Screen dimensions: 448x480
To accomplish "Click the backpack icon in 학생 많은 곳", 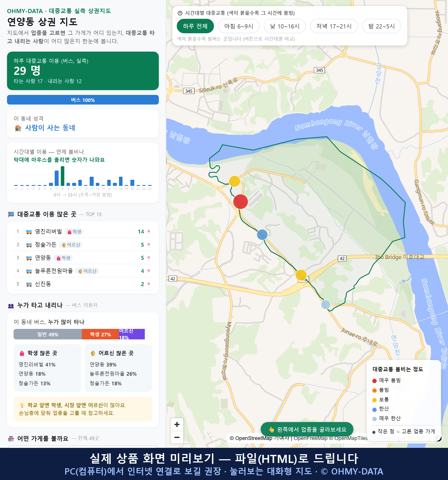I will coord(22,353).
